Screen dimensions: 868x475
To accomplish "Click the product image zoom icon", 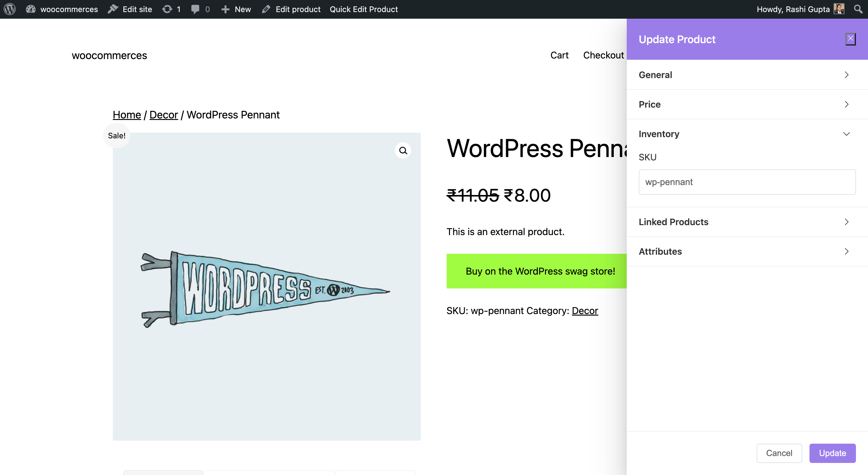I will (403, 150).
